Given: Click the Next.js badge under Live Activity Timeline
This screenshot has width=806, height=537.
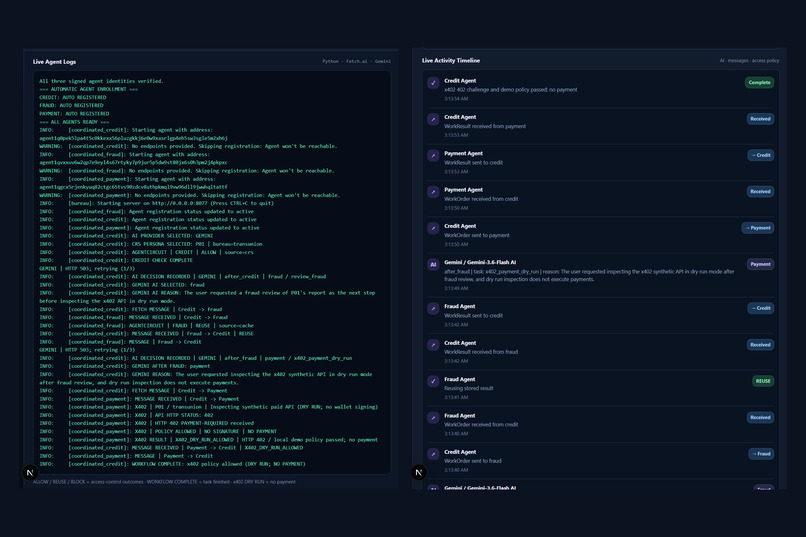Looking at the screenshot, I should (x=419, y=472).
